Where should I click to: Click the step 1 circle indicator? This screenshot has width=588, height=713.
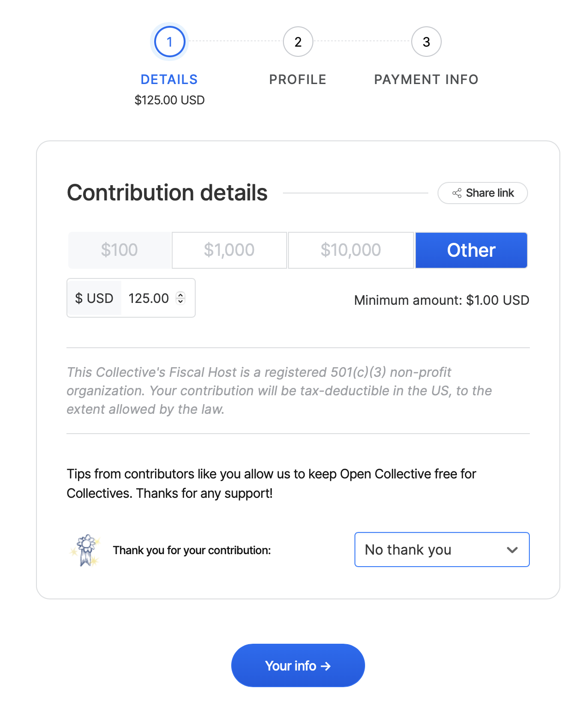[x=169, y=42]
